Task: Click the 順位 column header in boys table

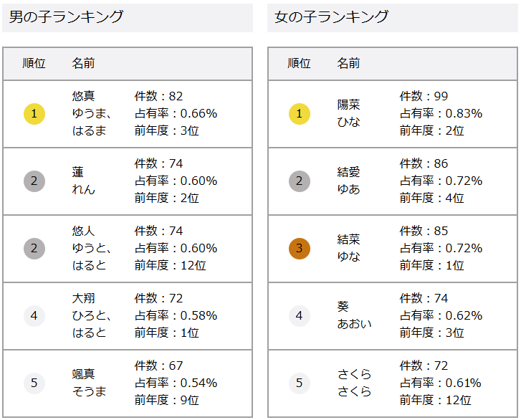Action: click(x=34, y=64)
